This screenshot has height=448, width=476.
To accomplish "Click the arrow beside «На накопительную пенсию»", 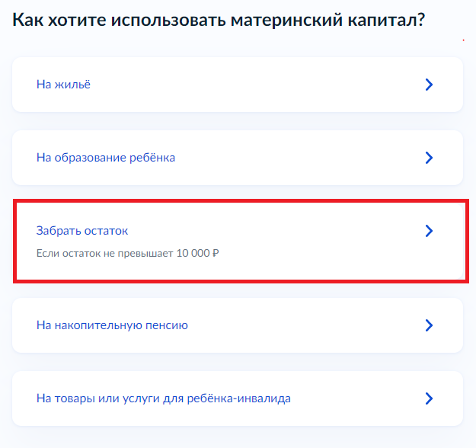I will coord(429,325).
